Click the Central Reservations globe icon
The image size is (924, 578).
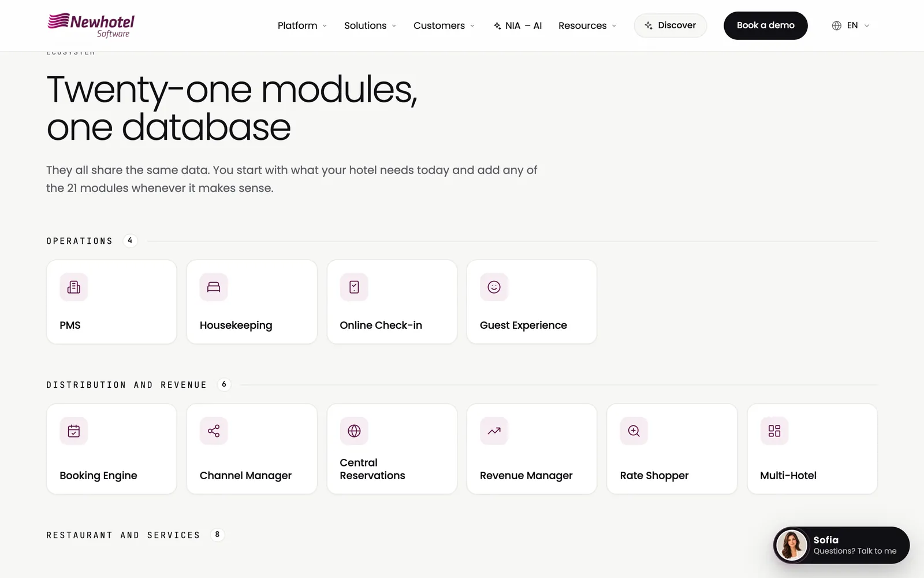pyautogui.click(x=354, y=431)
